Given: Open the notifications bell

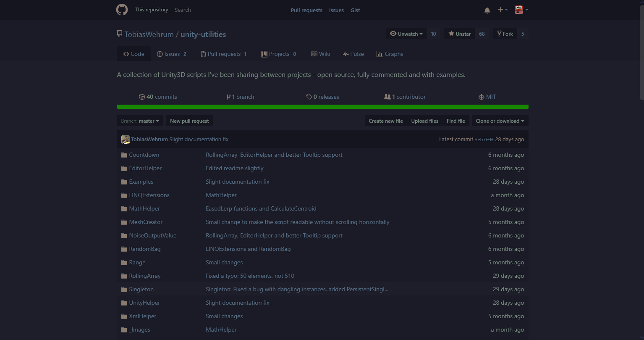Looking at the screenshot, I should click(487, 10).
